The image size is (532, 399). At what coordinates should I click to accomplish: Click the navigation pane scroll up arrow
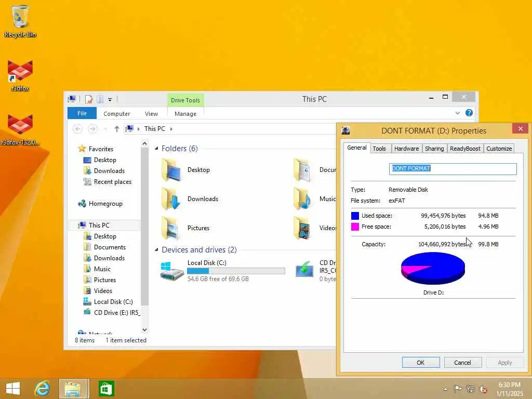tap(144, 143)
